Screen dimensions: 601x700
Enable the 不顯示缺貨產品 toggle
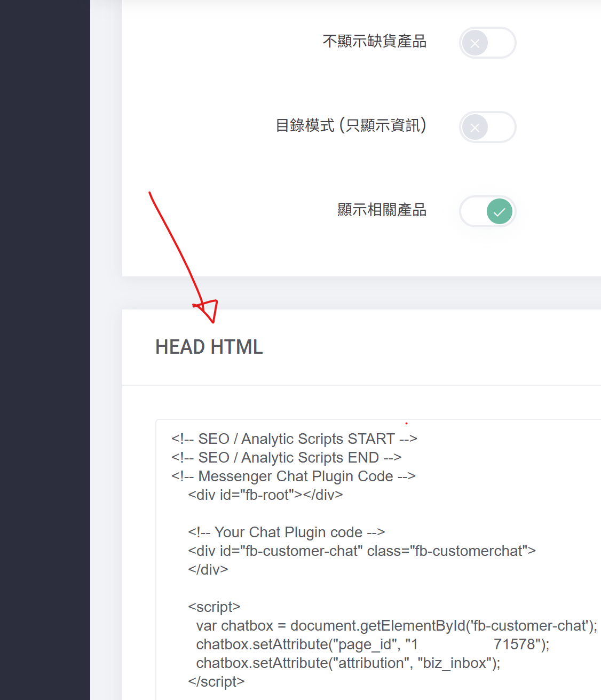tap(487, 43)
